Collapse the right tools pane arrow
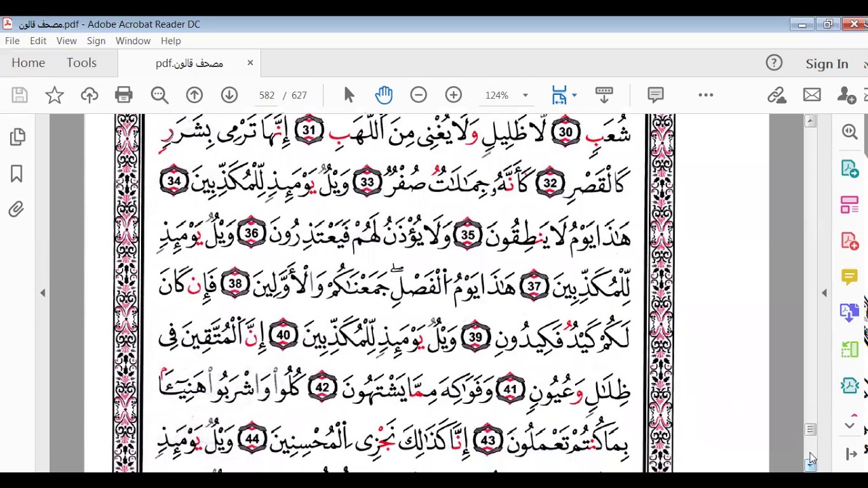This screenshot has width=868, height=488. pyautogui.click(x=825, y=293)
